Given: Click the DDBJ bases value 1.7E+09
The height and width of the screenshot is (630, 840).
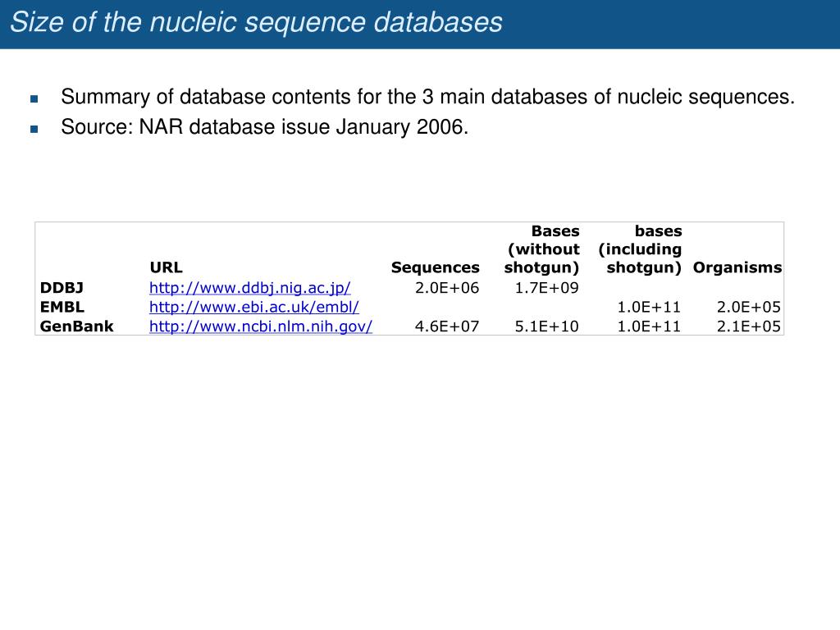Looking at the screenshot, I should pyautogui.click(x=547, y=288).
